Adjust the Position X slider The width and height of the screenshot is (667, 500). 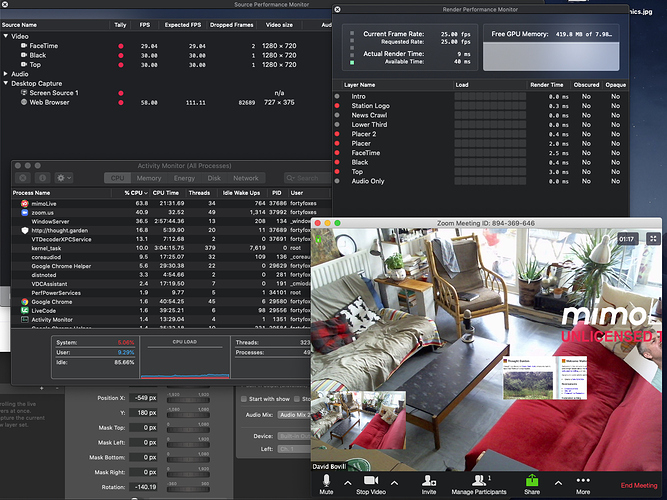[188, 400]
